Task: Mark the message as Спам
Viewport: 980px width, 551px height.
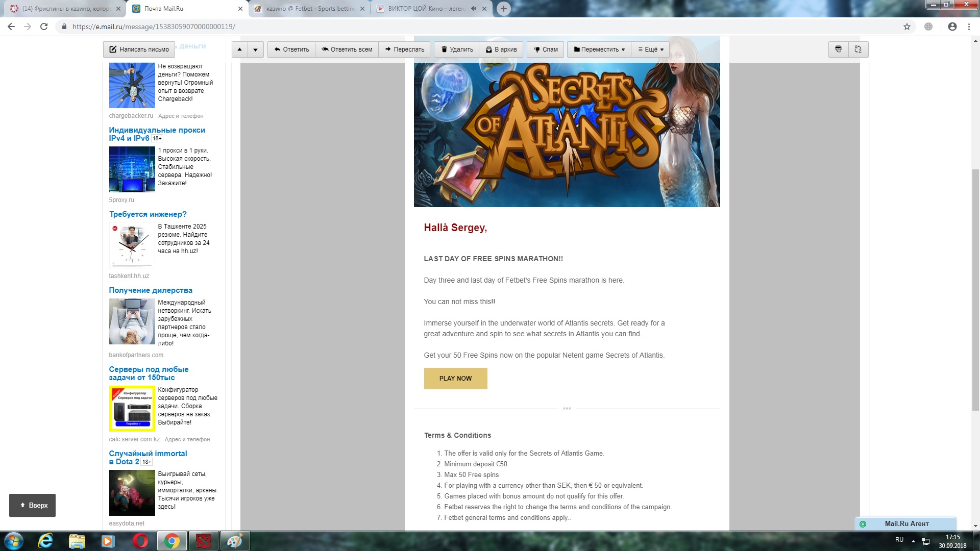Action: point(546,49)
